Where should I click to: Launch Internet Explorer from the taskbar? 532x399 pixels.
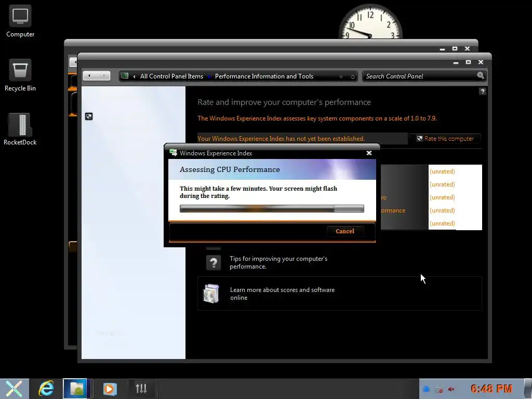point(46,389)
